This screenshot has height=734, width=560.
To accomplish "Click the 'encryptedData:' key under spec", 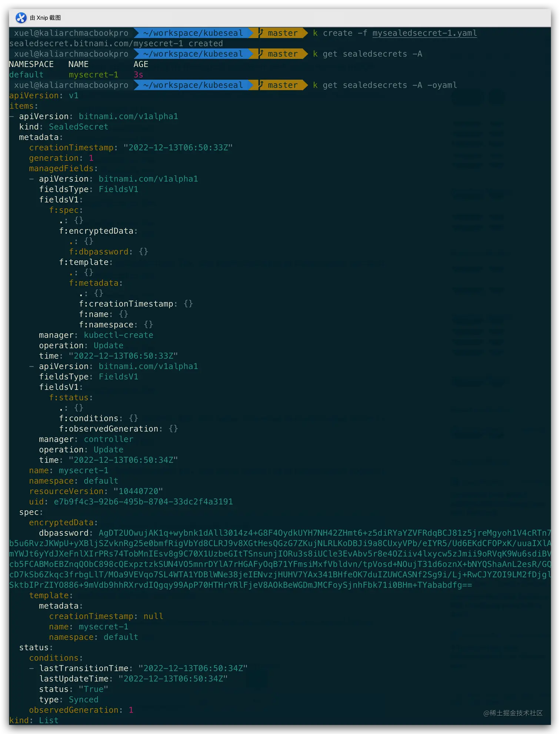I will 63,522.
